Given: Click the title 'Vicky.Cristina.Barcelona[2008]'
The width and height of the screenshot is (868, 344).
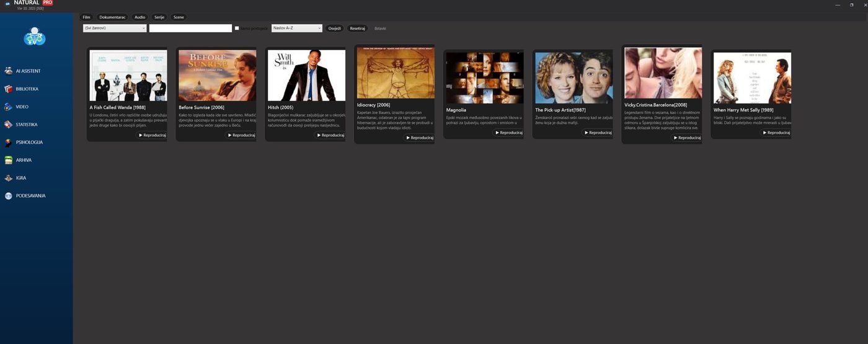Looking at the screenshot, I should tap(656, 105).
